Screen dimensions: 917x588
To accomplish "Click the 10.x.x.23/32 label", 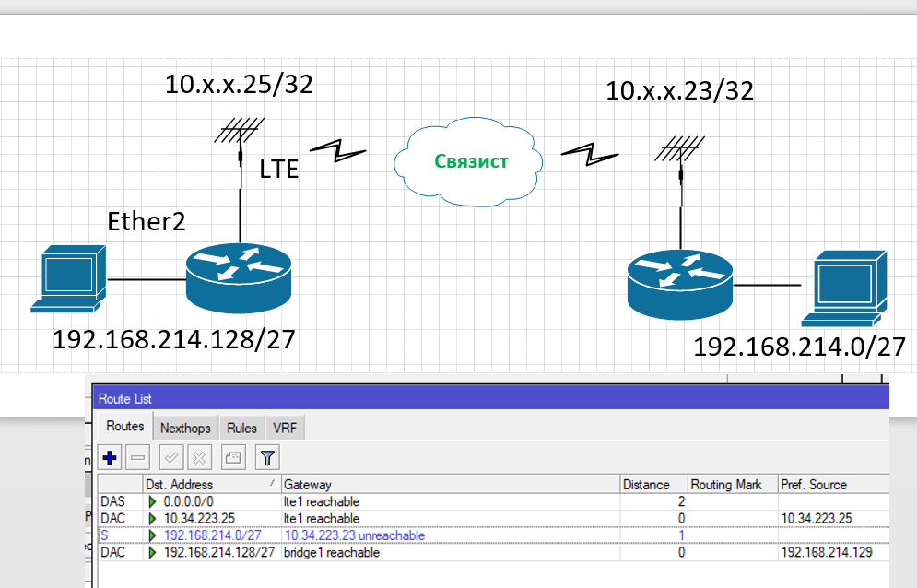I will pos(679,90).
